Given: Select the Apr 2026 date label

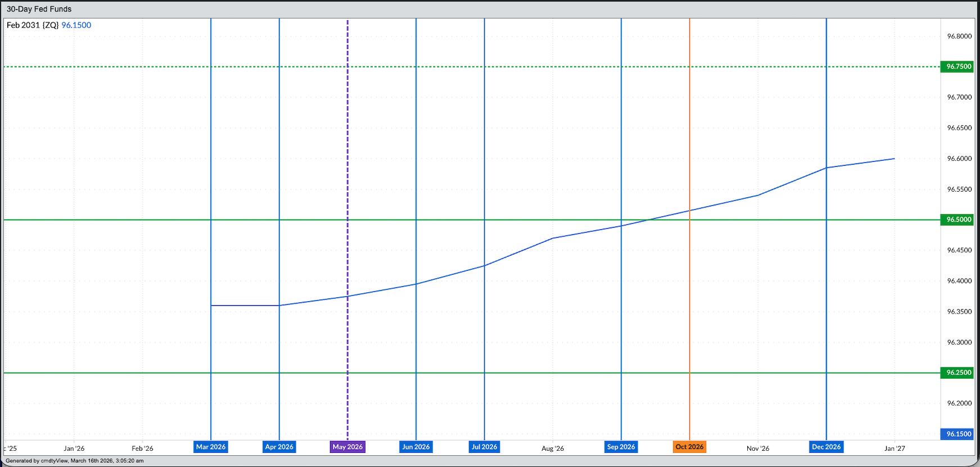Looking at the screenshot, I should point(279,447).
